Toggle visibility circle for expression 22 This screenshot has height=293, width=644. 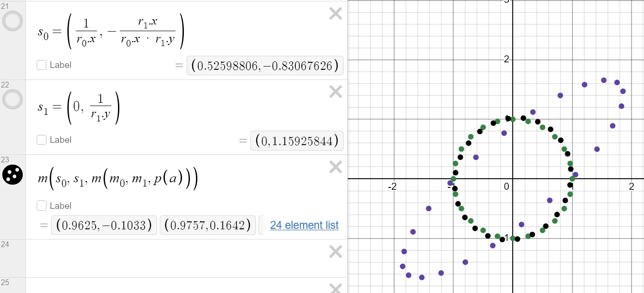coord(13,99)
